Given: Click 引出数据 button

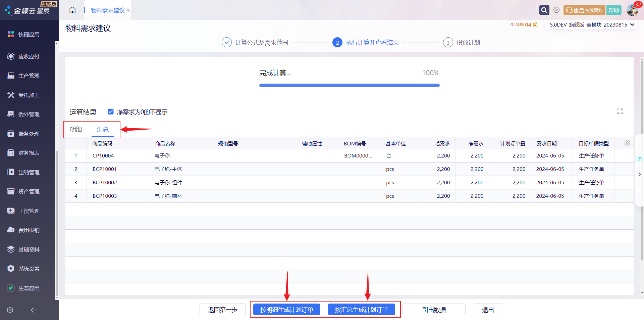Looking at the screenshot, I should 434,310.
